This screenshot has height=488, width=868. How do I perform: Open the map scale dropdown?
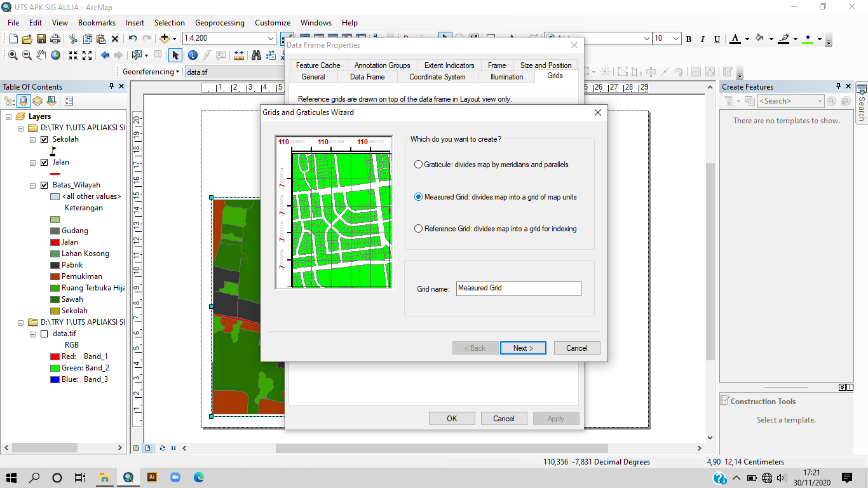coord(271,39)
